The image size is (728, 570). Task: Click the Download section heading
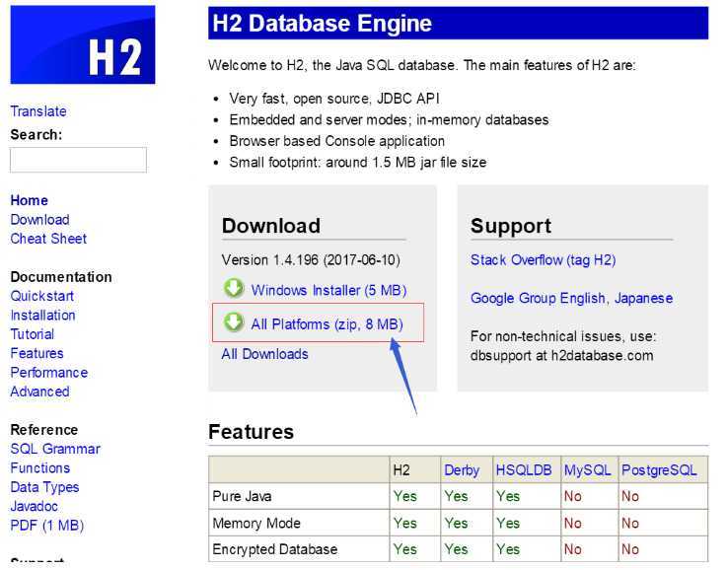coord(271,226)
